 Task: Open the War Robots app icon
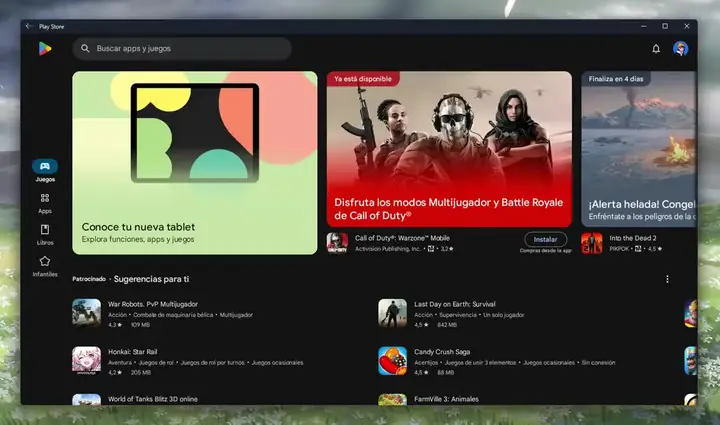pyautogui.click(x=86, y=313)
